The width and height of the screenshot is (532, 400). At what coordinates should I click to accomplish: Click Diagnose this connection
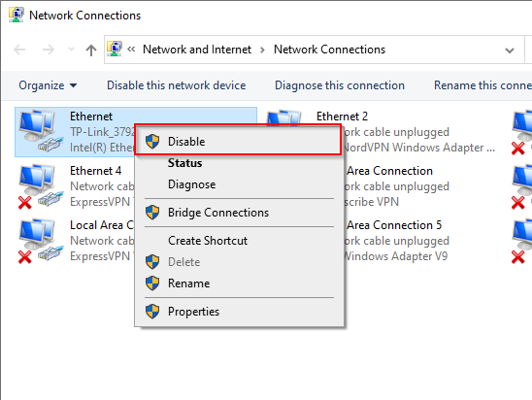click(x=340, y=85)
